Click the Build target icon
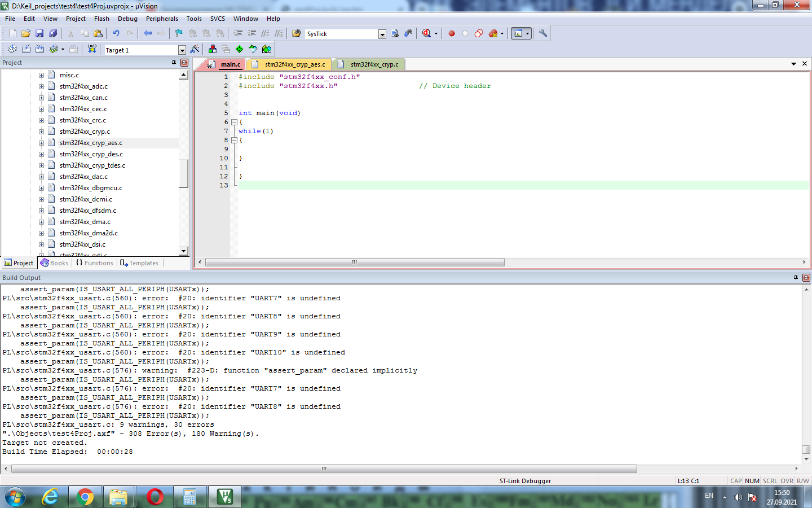812x508 pixels. [26, 50]
